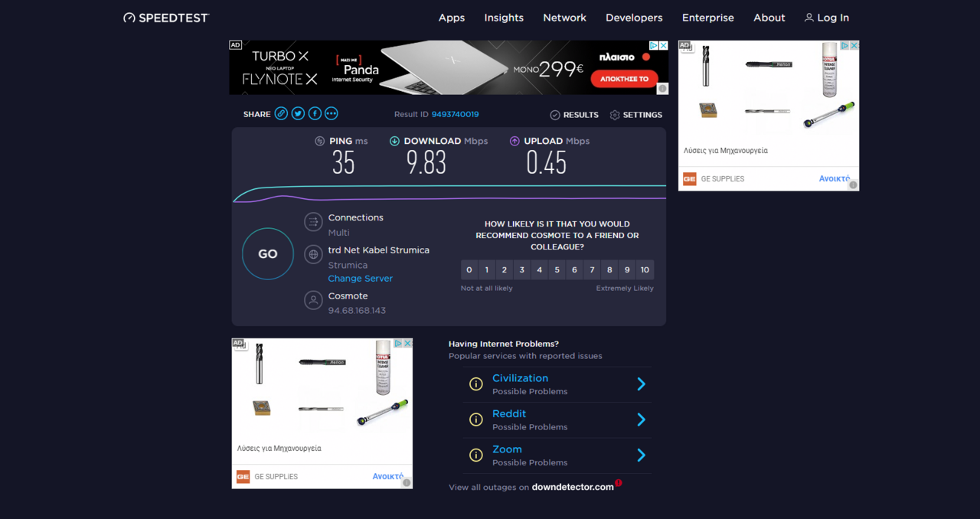Click the Zoom warning icon
Viewport: 980px width, 519px height.
[476, 455]
